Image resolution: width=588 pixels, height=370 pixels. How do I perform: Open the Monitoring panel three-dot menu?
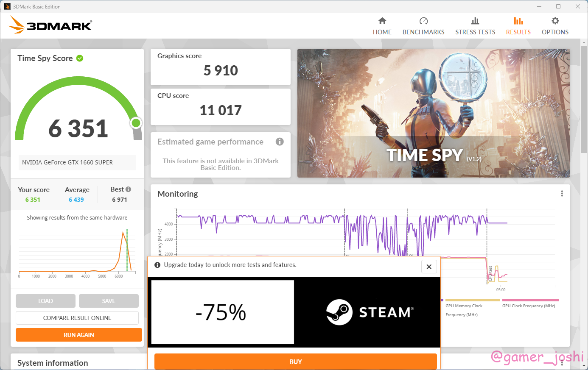562,194
